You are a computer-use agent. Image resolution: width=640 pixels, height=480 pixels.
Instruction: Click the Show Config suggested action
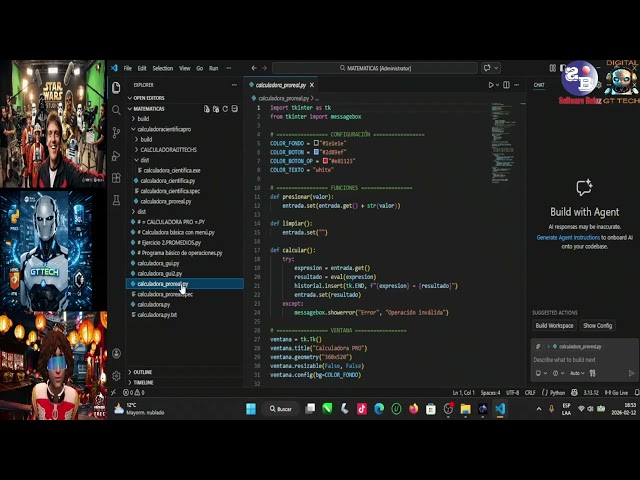coord(598,325)
